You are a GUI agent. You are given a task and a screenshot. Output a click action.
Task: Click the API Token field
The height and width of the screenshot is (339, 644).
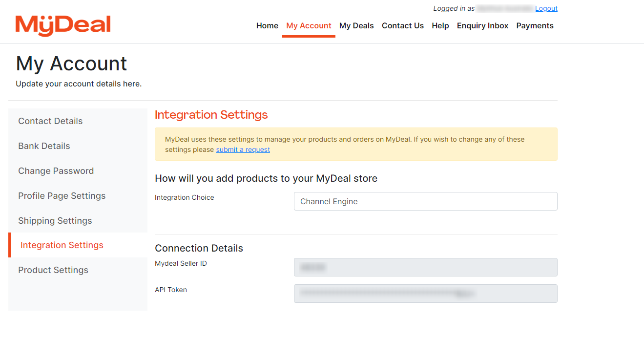point(426,294)
